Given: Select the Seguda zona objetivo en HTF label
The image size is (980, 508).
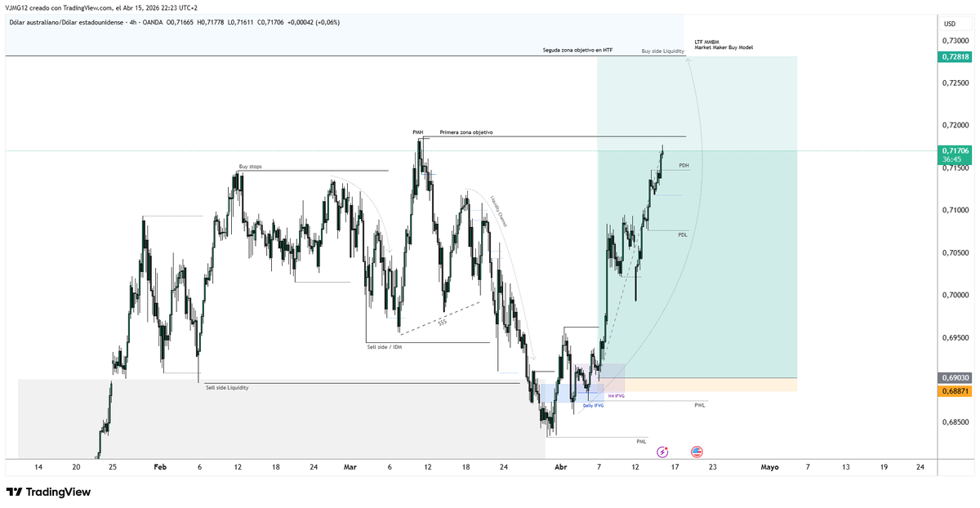Looking at the screenshot, I should pyautogui.click(x=577, y=50).
